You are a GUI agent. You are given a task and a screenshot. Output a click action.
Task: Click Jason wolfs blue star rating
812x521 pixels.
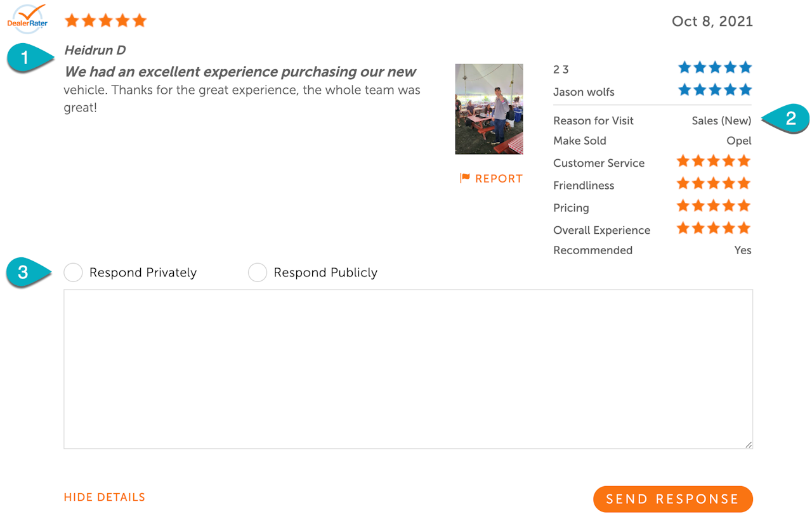[715, 90]
